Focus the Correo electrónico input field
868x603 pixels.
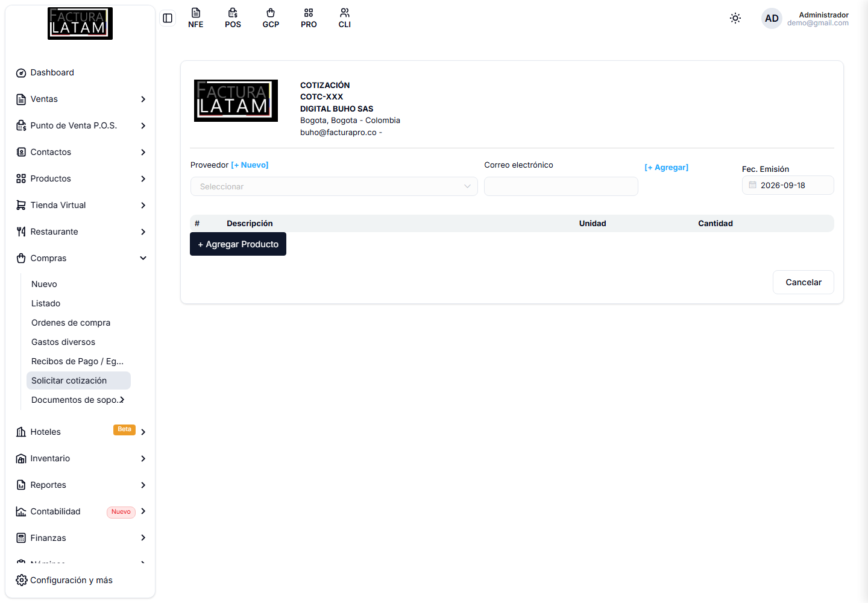(561, 186)
